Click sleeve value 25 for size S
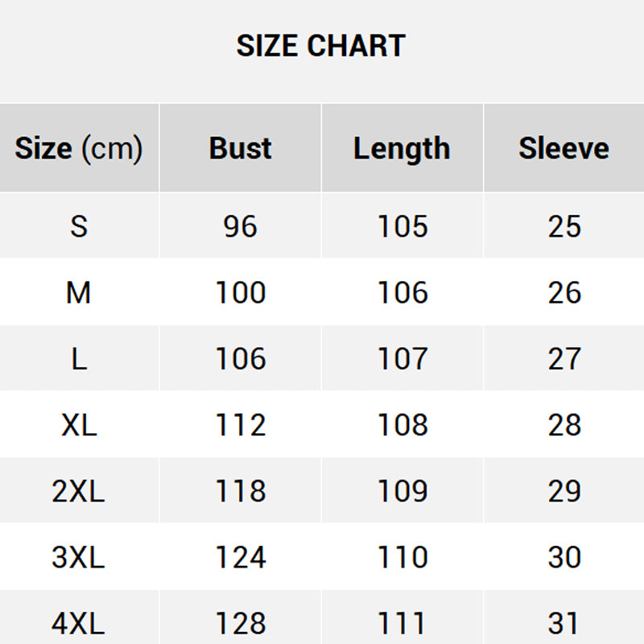The image size is (644, 644). coord(563,226)
